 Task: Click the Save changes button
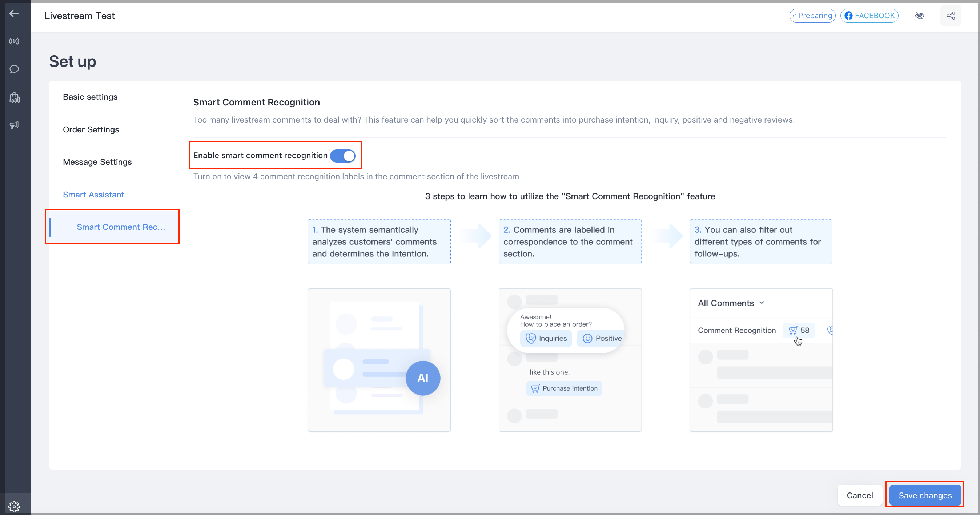924,495
